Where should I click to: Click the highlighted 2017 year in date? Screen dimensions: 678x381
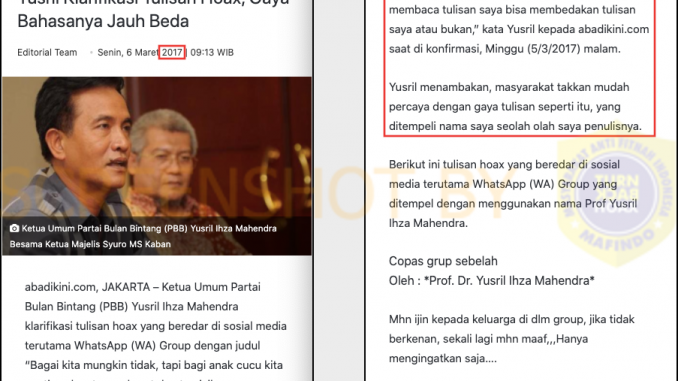click(x=172, y=52)
